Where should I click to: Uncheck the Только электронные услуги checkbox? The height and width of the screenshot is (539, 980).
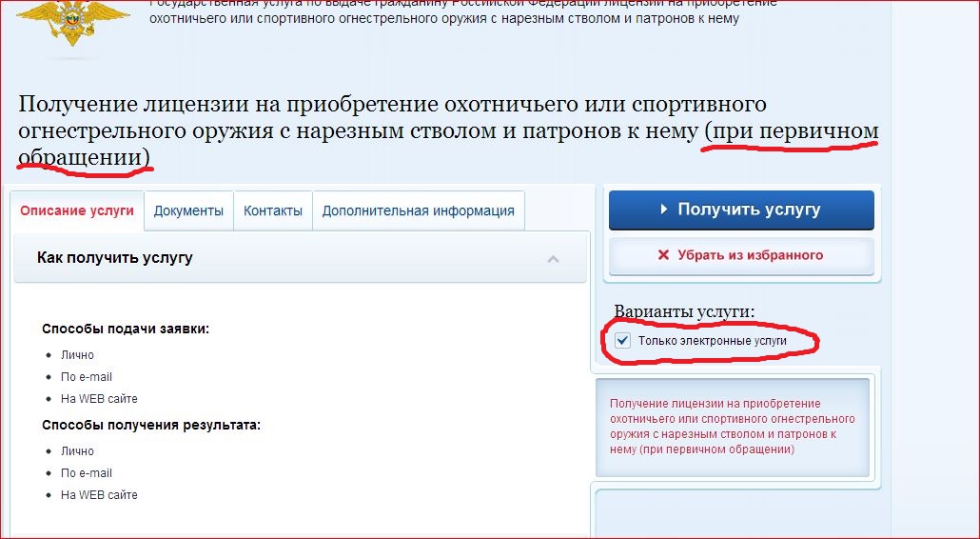coord(623,341)
